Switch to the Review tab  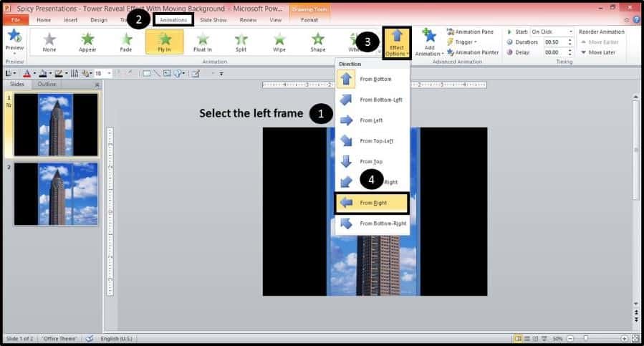point(248,20)
